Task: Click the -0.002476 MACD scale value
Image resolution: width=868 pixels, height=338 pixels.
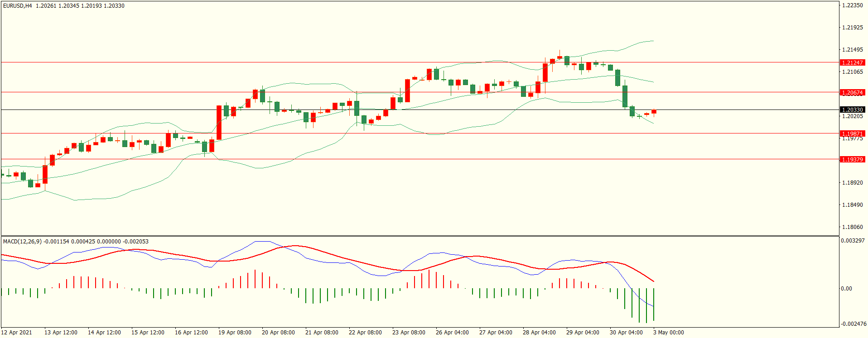Action: tap(854, 324)
